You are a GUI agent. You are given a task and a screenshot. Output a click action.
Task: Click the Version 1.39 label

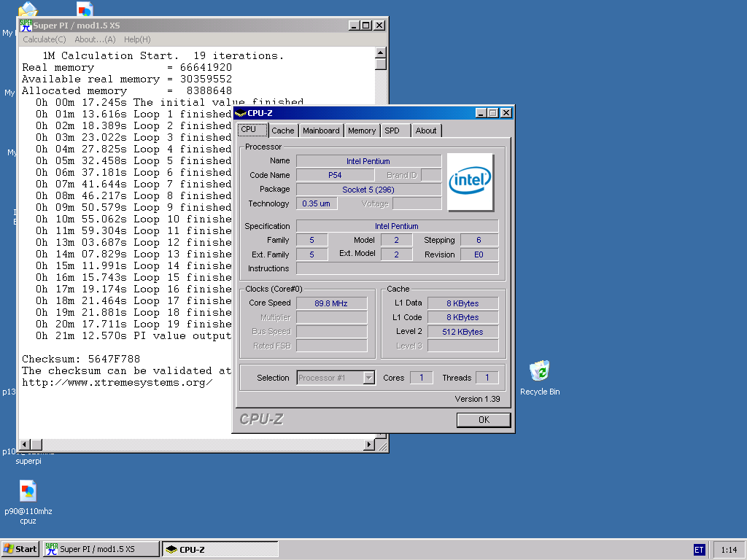click(x=477, y=399)
